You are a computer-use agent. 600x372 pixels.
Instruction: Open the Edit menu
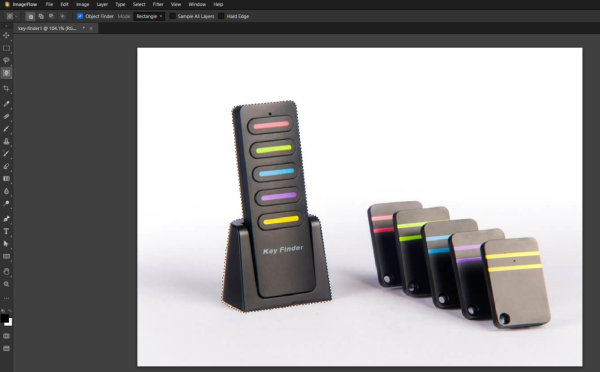[x=64, y=4]
